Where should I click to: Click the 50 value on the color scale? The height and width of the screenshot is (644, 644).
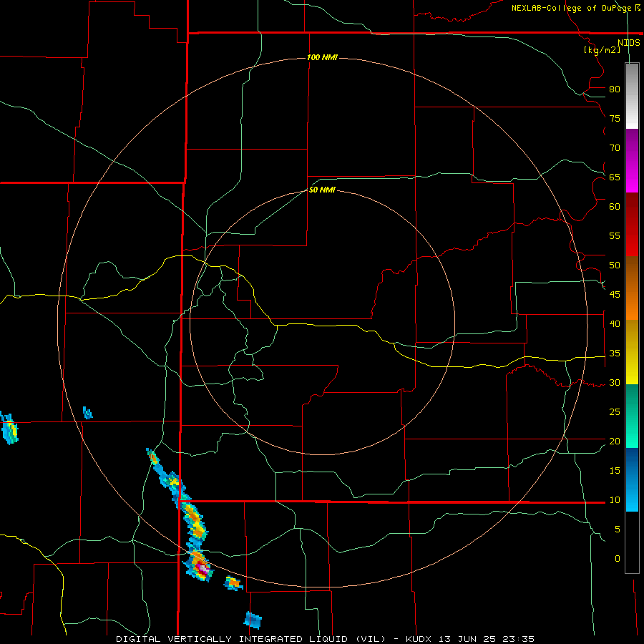(615, 265)
